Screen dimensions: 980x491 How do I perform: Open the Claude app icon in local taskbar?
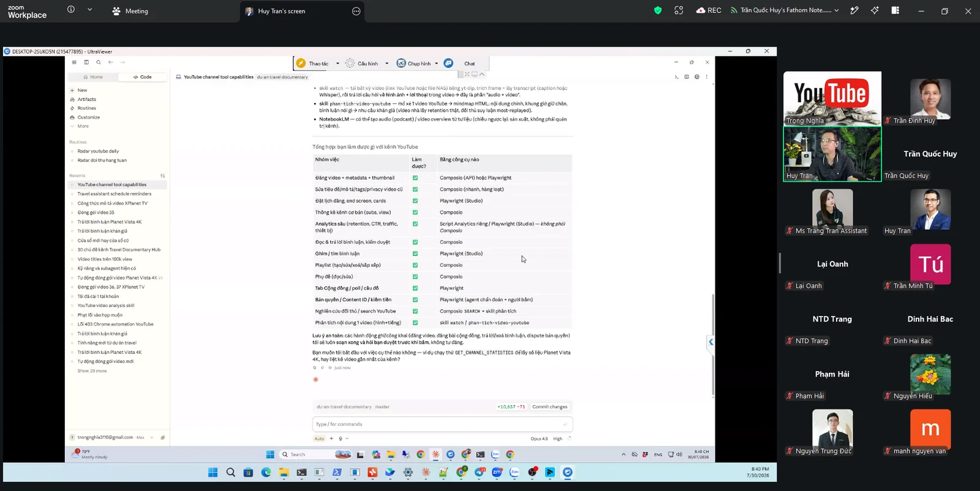[426, 472]
